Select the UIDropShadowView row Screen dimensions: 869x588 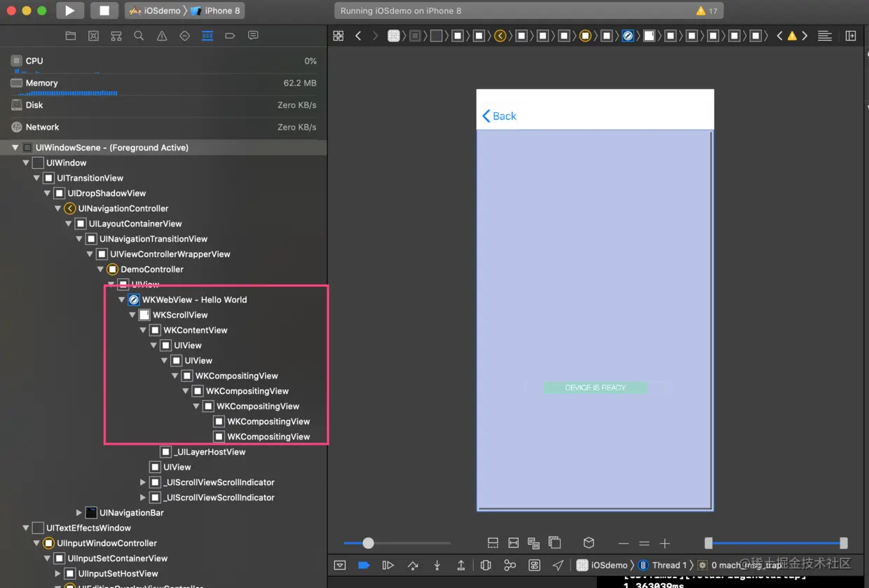(x=163, y=193)
